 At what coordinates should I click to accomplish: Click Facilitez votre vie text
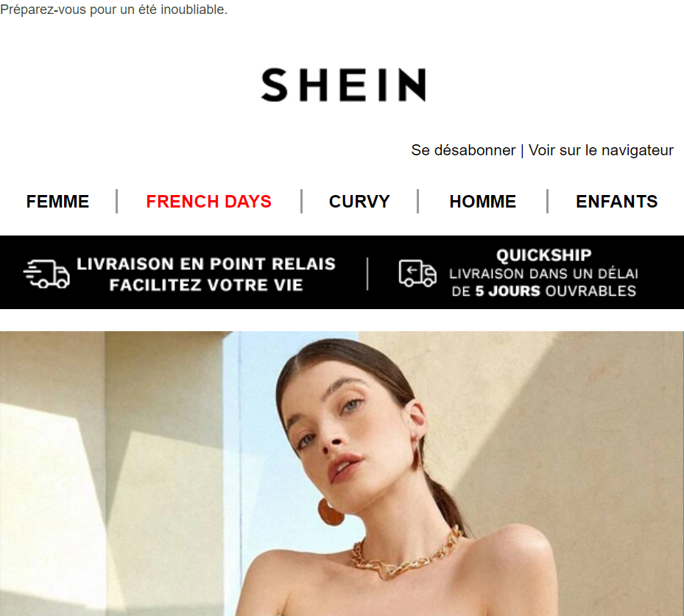206,285
